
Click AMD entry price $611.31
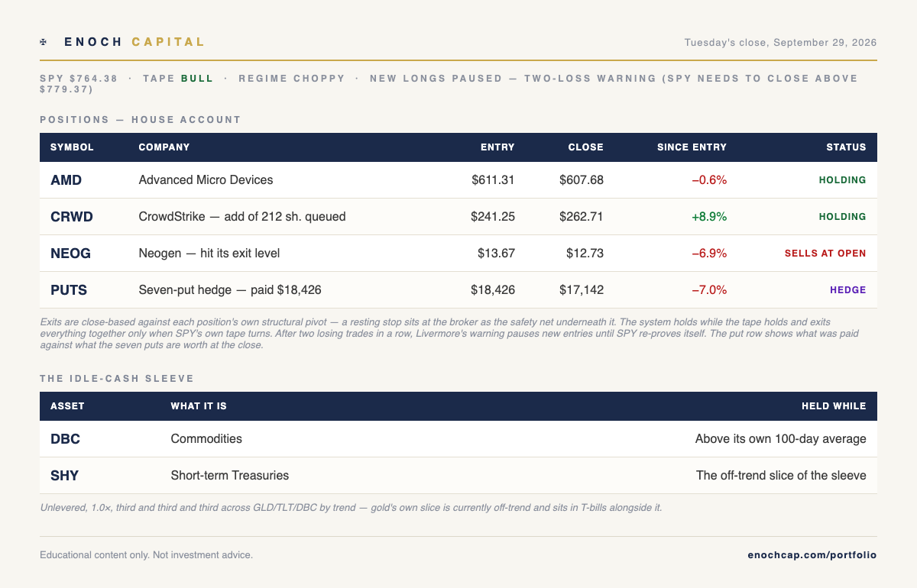[x=493, y=180]
